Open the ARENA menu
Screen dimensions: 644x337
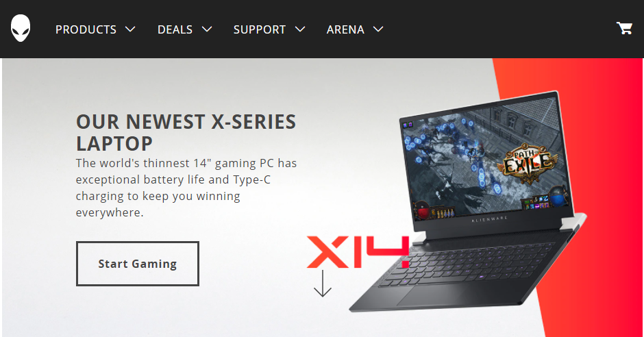pos(345,29)
